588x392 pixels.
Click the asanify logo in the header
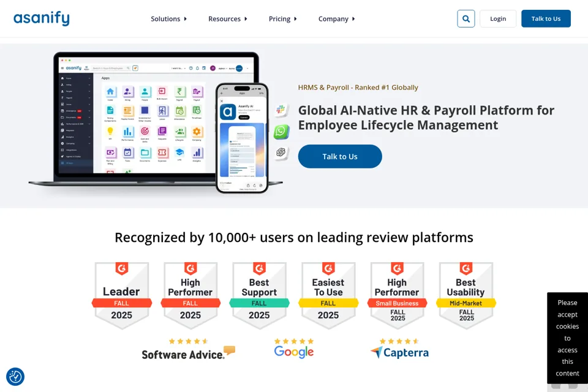pos(41,18)
